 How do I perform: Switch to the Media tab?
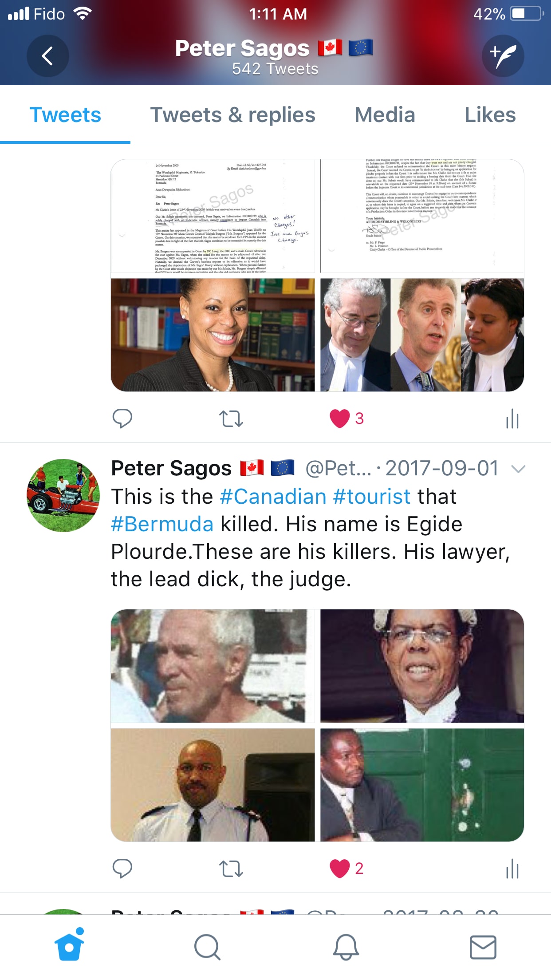[x=385, y=115]
